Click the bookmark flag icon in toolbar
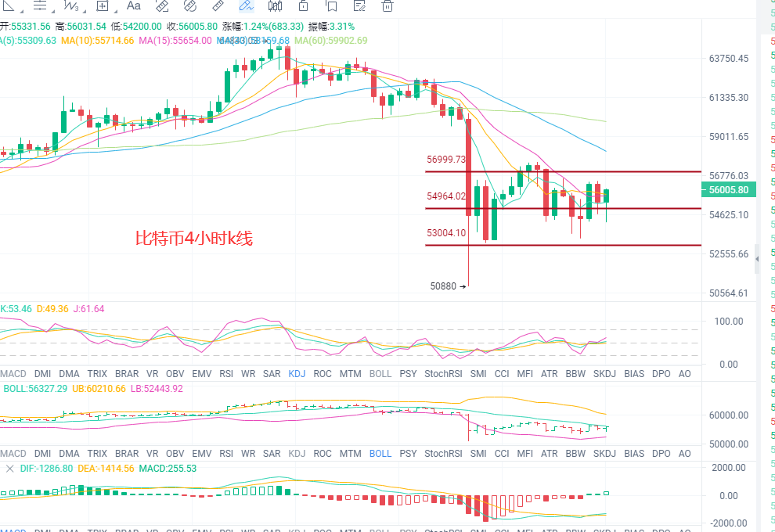Screen dimensions: 775x532 click(331, 6)
